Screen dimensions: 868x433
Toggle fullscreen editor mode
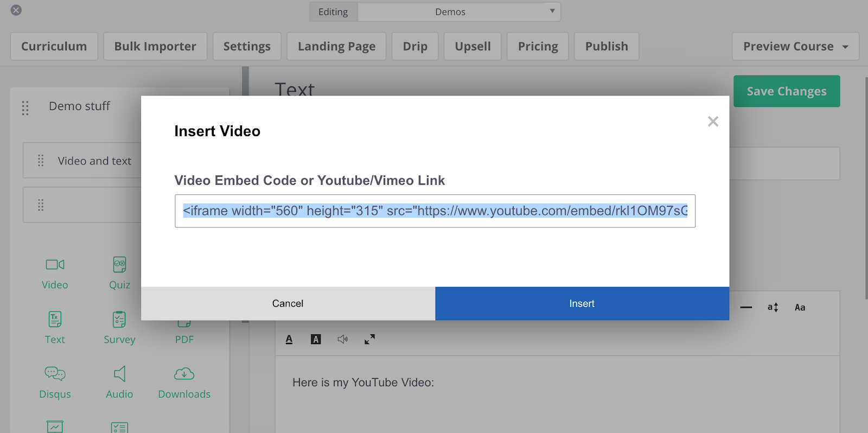pos(369,339)
